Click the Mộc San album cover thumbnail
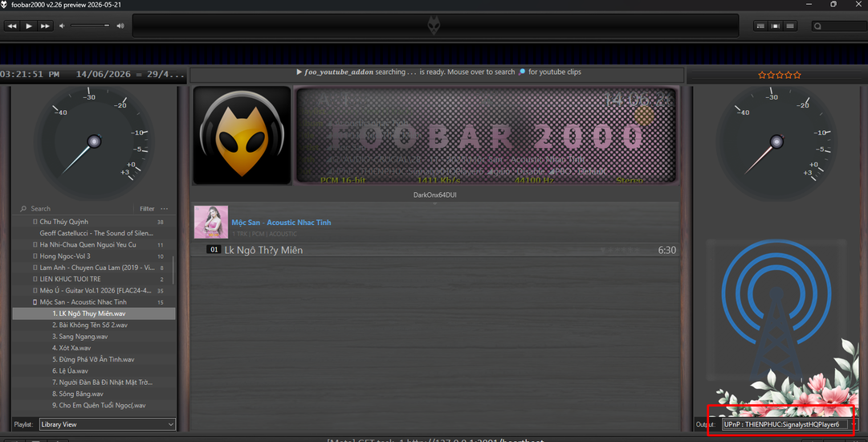Image resolution: width=868 pixels, height=442 pixels. pyautogui.click(x=211, y=222)
